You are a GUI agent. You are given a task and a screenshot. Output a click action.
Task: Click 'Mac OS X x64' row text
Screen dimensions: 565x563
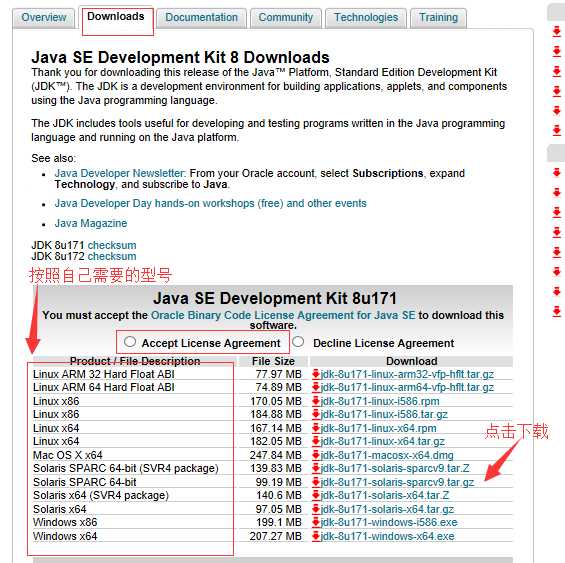(68, 455)
